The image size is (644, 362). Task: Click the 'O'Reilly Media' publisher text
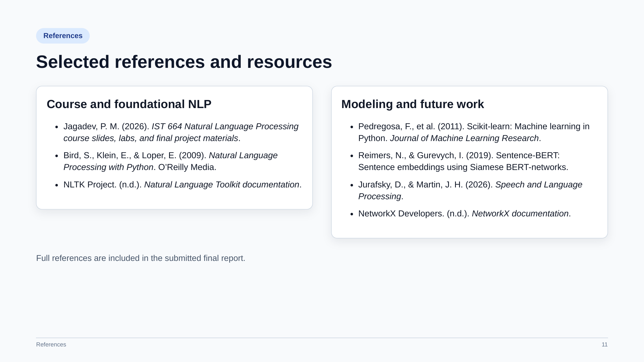[x=187, y=167]
